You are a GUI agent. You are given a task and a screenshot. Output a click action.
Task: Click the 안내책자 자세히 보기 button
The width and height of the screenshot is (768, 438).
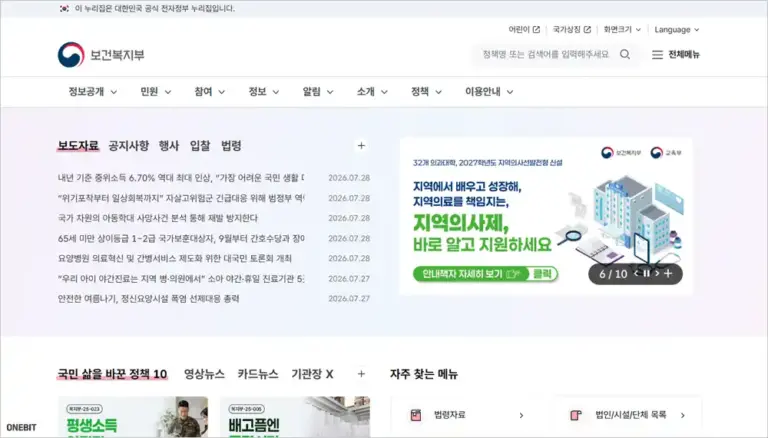point(485,273)
